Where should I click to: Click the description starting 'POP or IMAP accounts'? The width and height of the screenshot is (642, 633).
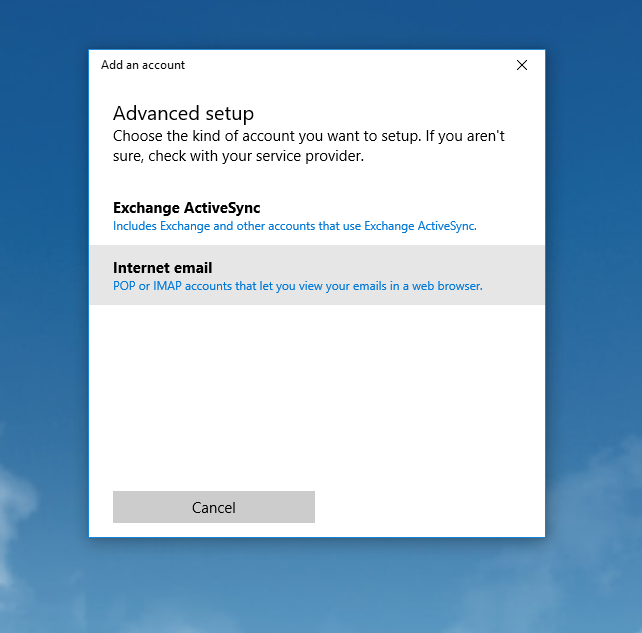pos(298,286)
